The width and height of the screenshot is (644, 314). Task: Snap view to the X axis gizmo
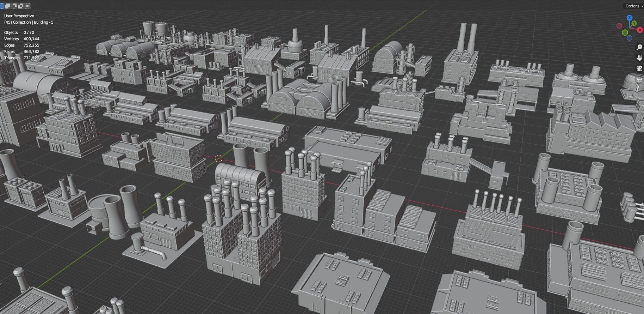click(x=640, y=30)
